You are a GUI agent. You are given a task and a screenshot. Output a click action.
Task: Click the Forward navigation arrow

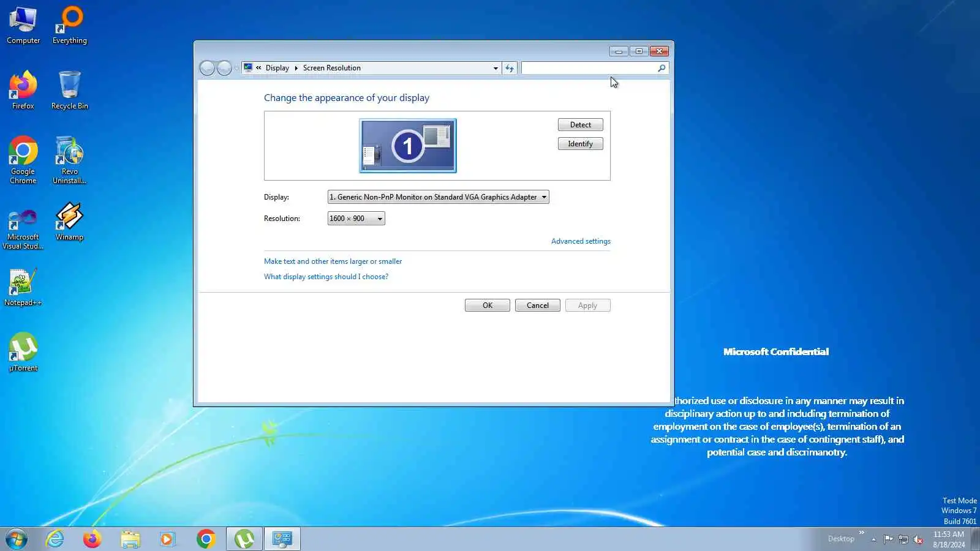pos(224,68)
